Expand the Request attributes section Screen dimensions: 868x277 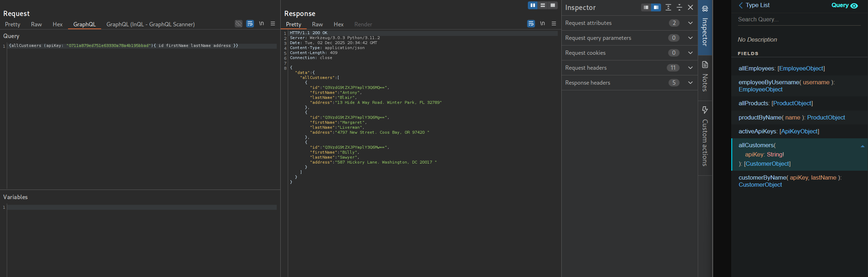coord(690,23)
